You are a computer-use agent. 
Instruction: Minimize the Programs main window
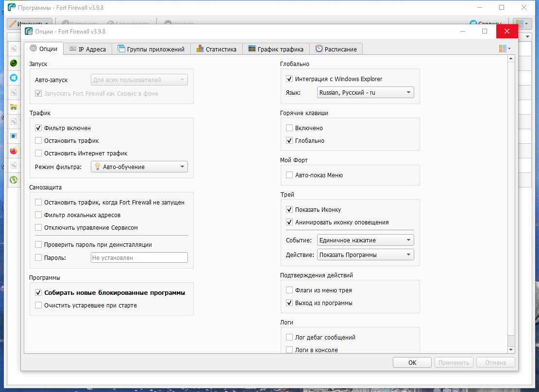click(480, 7)
